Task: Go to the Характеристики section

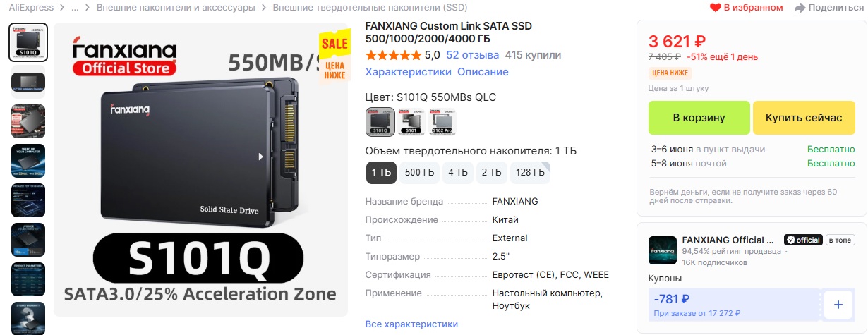Action: point(409,72)
